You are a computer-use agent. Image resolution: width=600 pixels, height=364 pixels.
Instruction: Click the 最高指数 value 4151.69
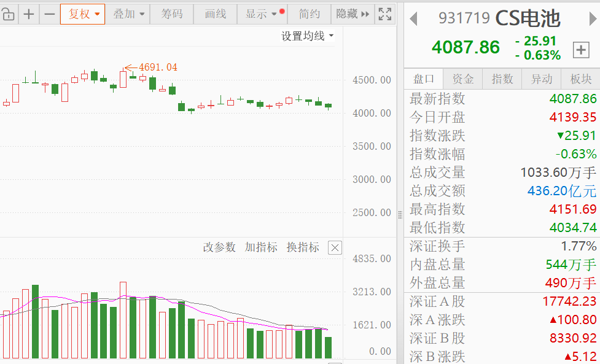point(573,209)
